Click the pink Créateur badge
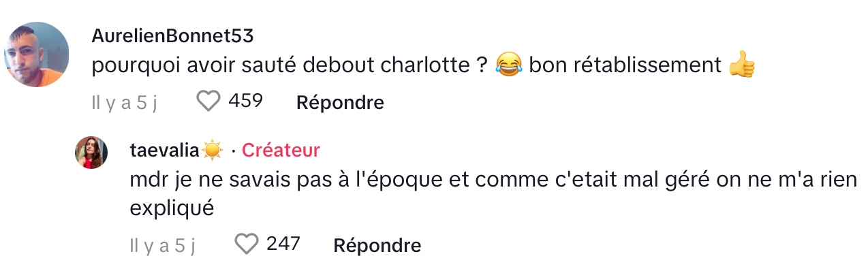 point(281,150)
